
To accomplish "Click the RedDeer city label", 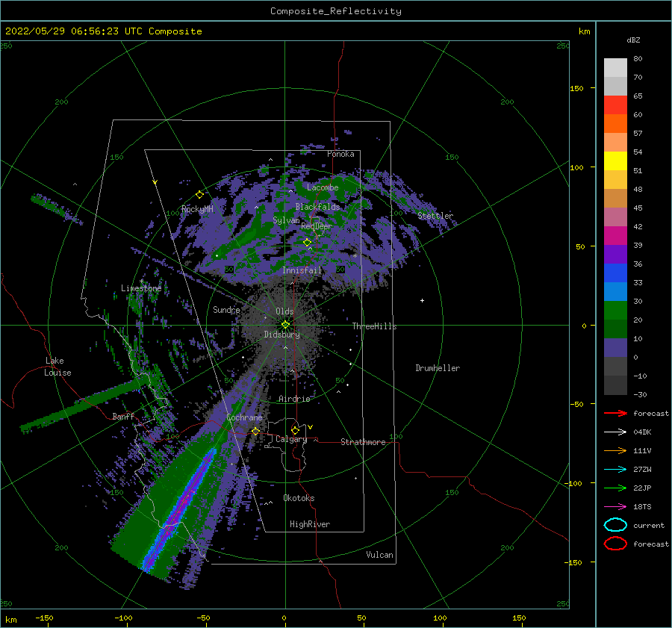I will pyautogui.click(x=317, y=226).
